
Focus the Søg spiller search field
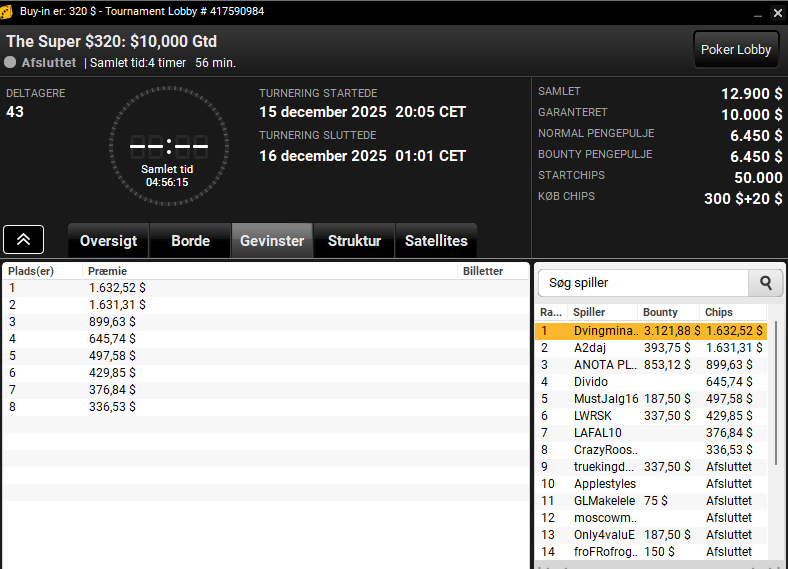[x=643, y=283]
